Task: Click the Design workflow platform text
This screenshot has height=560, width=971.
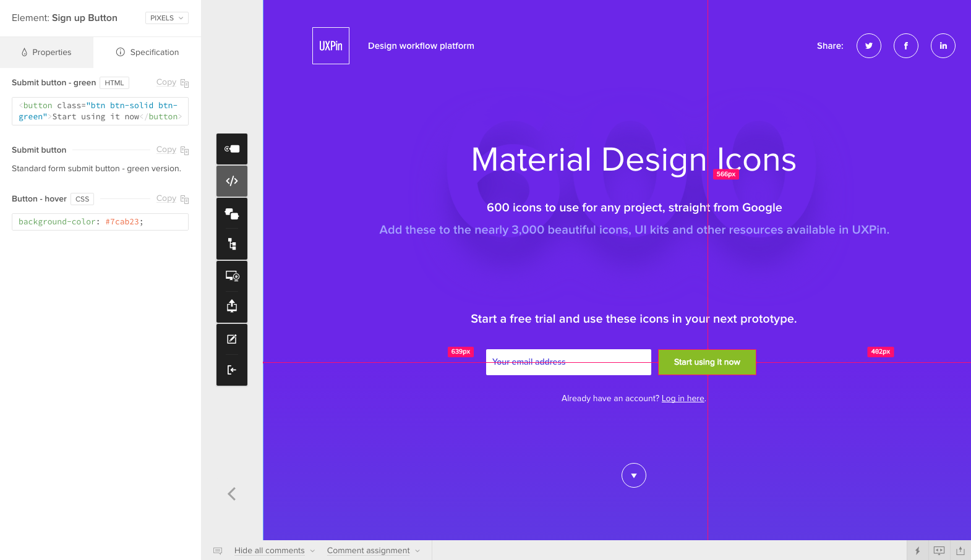Action: coord(421,46)
